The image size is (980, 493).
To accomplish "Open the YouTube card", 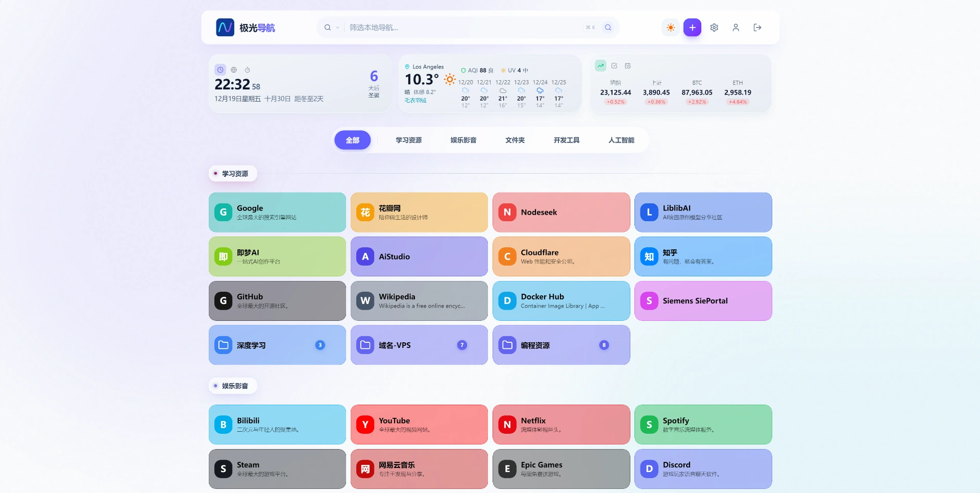I will [419, 425].
